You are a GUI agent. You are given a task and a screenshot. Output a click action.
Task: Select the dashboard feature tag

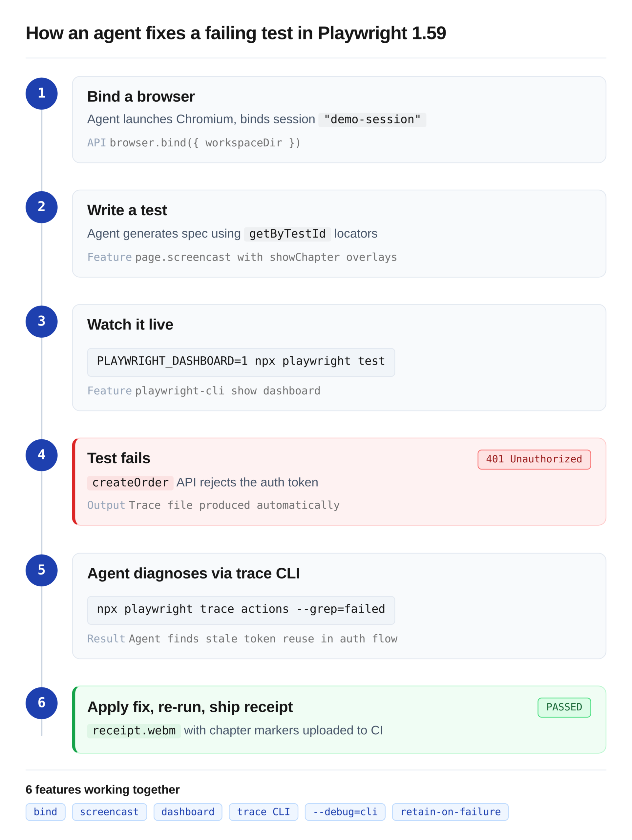188,812
